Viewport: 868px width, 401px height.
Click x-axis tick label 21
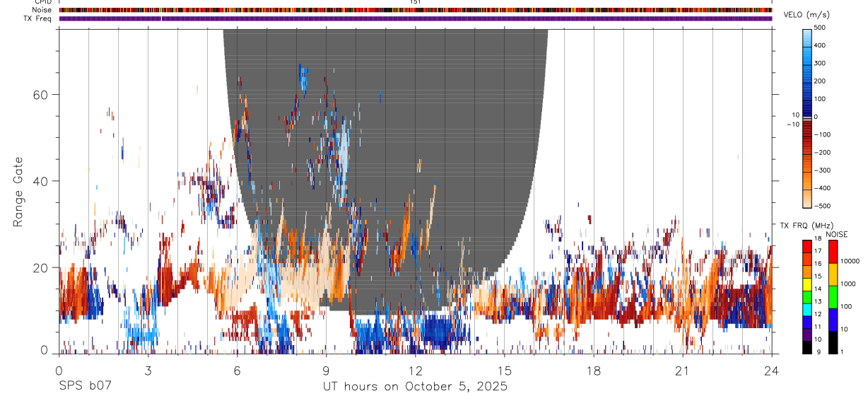point(683,371)
